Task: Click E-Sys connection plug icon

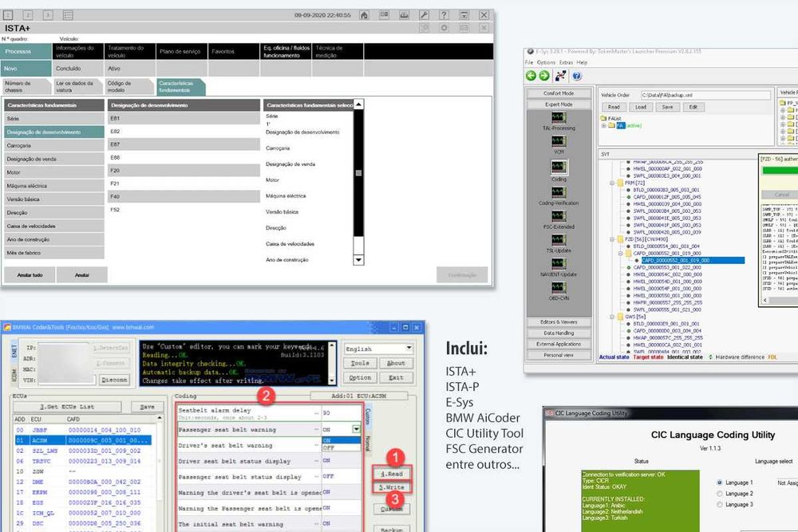Action: tap(560, 76)
